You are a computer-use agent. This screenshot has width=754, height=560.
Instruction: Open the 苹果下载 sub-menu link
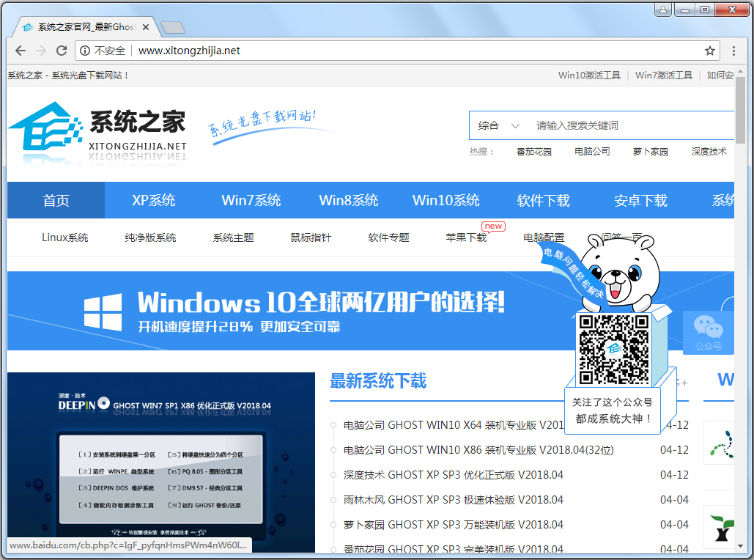466,237
